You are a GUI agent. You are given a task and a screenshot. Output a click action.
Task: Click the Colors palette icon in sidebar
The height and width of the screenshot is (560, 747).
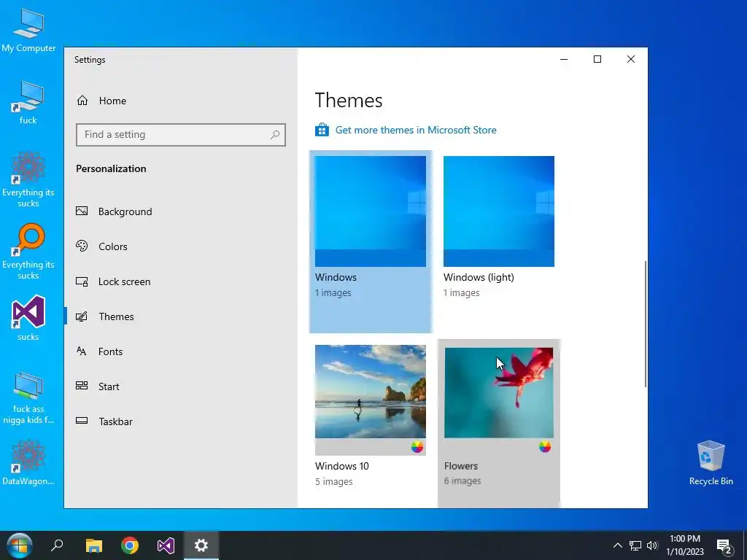[82, 246]
